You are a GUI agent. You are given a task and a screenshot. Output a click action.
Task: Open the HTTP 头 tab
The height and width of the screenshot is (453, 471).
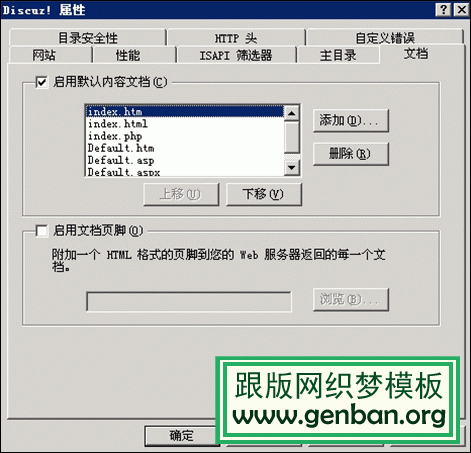click(236, 38)
